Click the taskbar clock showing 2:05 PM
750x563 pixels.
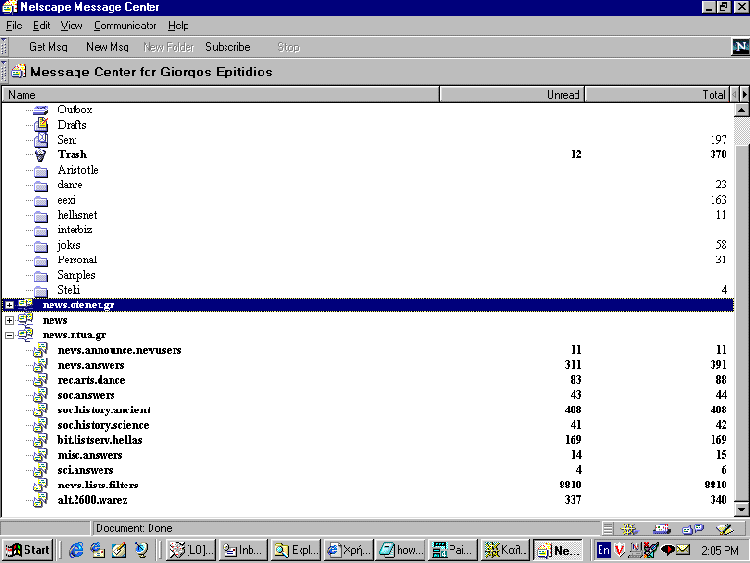tap(719, 551)
